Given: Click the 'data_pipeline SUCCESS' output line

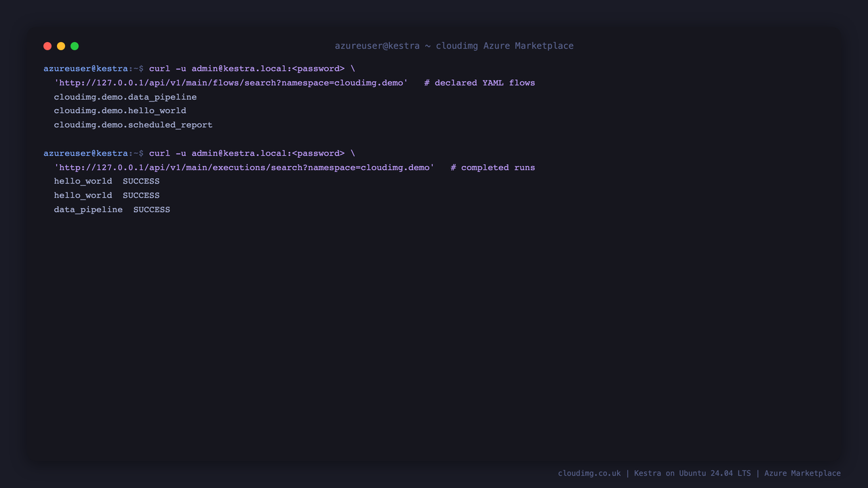Looking at the screenshot, I should pos(112,209).
